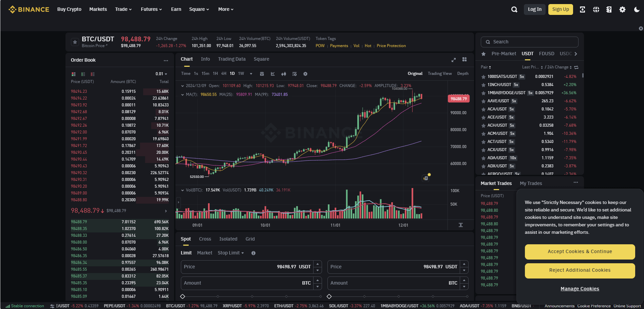Viewport: 644px width, 309px height.
Task: Toggle the ACA/USDT favorite star
Action: point(484,109)
